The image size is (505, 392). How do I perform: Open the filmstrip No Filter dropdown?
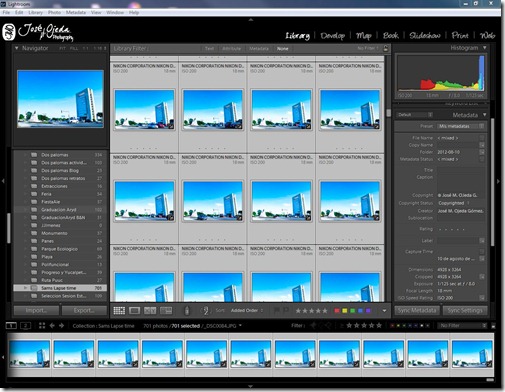(463, 326)
